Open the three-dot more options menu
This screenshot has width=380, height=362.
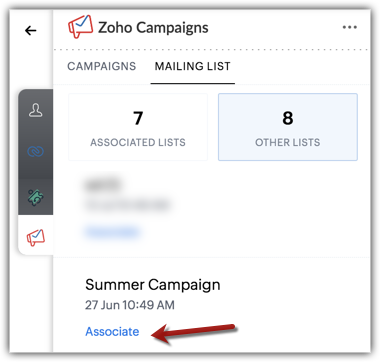pyautogui.click(x=350, y=27)
